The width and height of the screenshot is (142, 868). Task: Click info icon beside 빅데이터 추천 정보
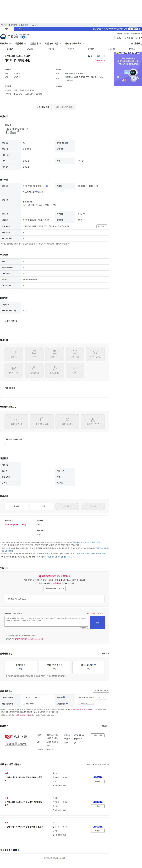pos(18,850)
